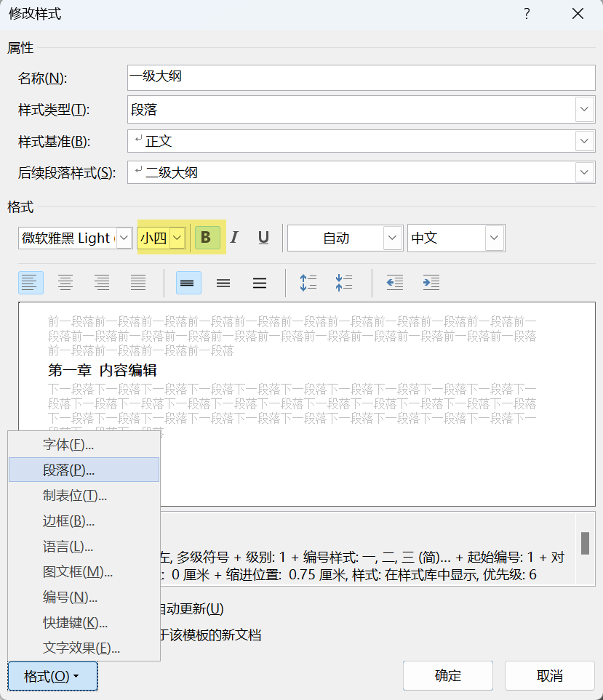Align paragraph text left

[x=31, y=283]
